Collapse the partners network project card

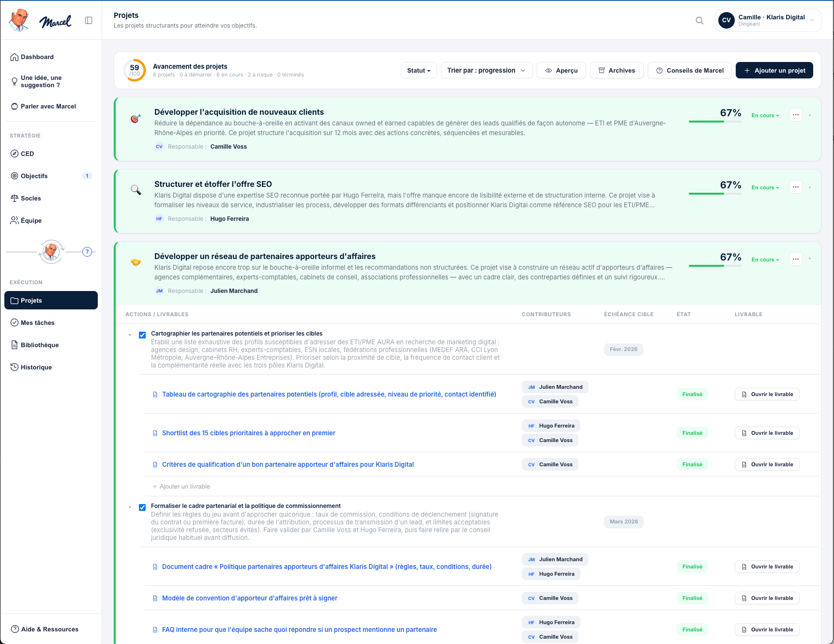point(810,259)
